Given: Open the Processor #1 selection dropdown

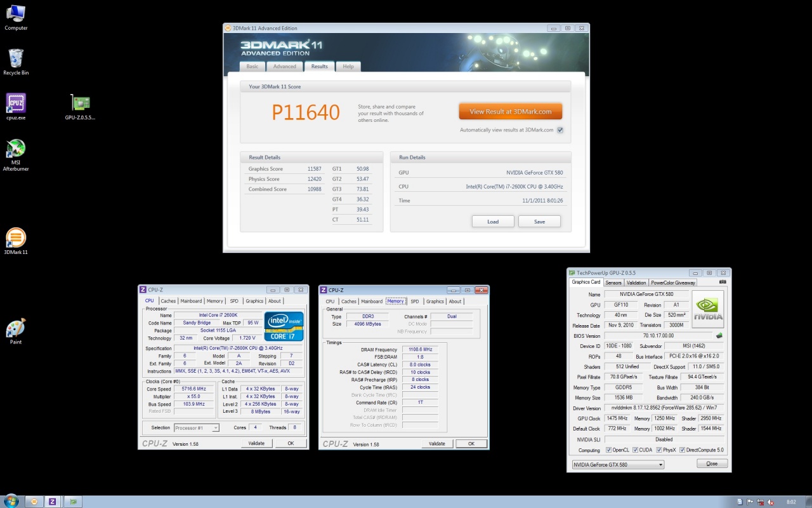Looking at the screenshot, I should click(x=196, y=428).
